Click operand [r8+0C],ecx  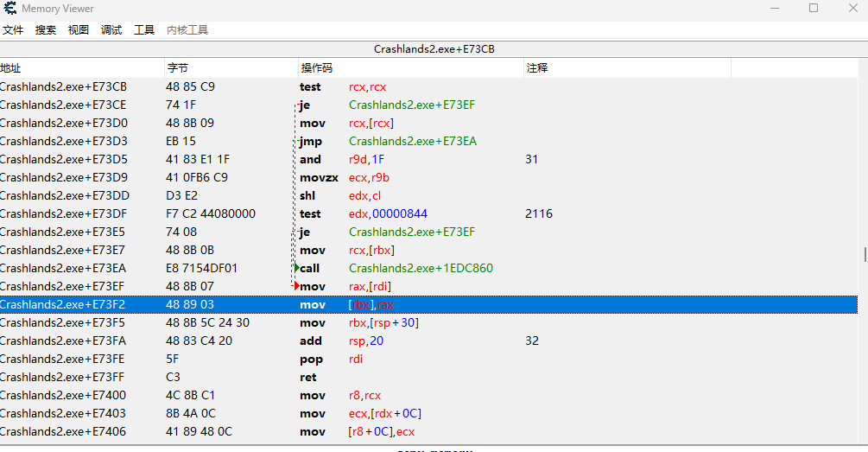382,431
